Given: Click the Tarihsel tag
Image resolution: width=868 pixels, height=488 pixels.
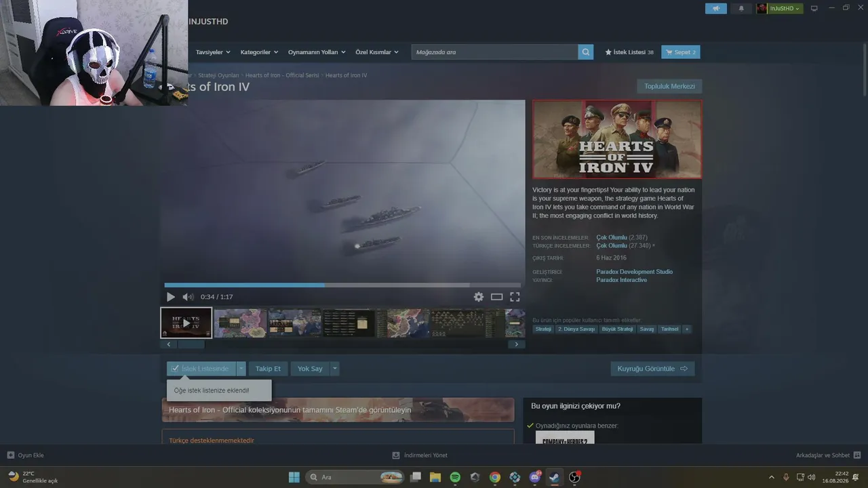Looking at the screenshot, I should pyautogui.click(x=669, y=329).
